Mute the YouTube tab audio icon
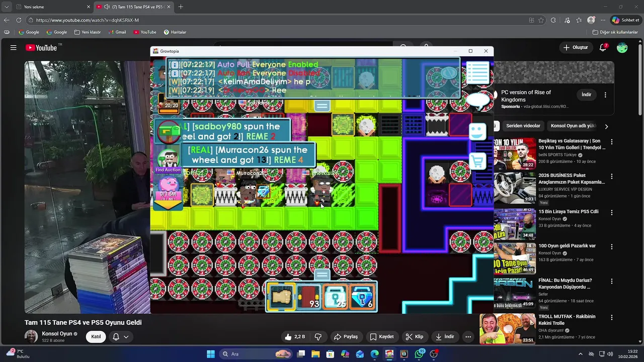Image resolution: width=644 pixels, height=362 pixels. click(x=107, y=7)
